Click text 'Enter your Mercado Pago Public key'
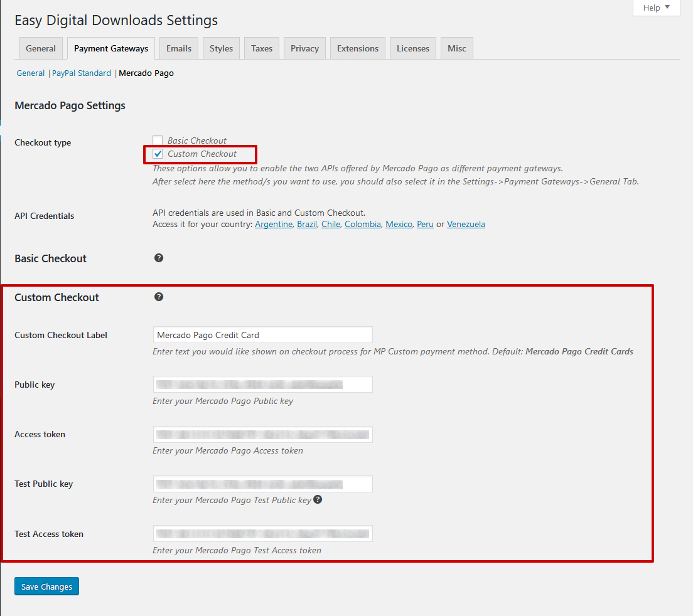 [223, 401]
